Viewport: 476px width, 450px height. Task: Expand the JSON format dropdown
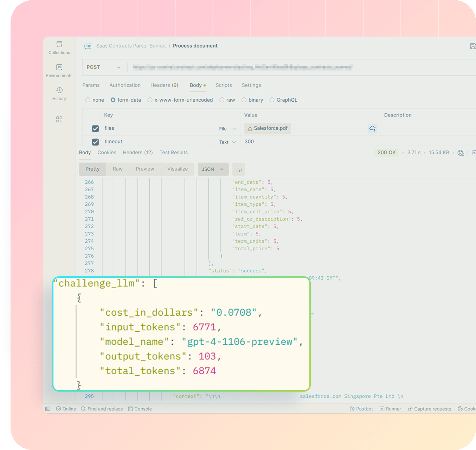pyautogui.click(x=213, y=169)
